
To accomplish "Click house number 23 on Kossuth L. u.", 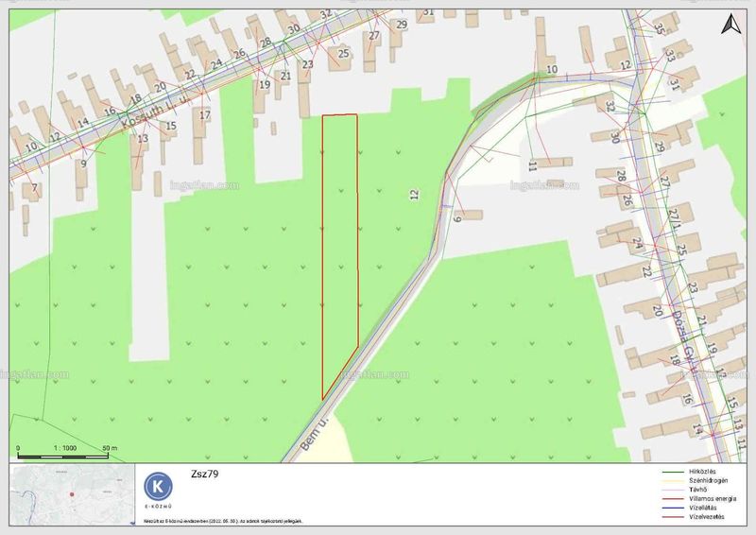I will (308, 64).
